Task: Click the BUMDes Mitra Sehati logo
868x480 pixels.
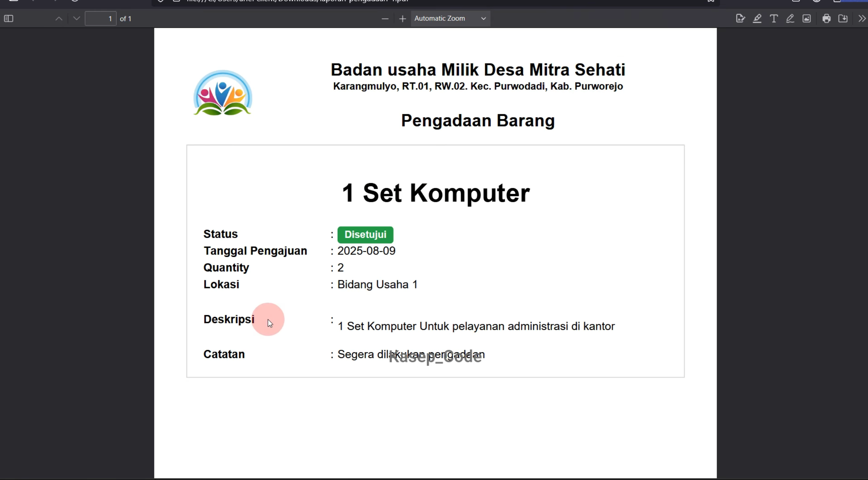Action: (223, 93)
